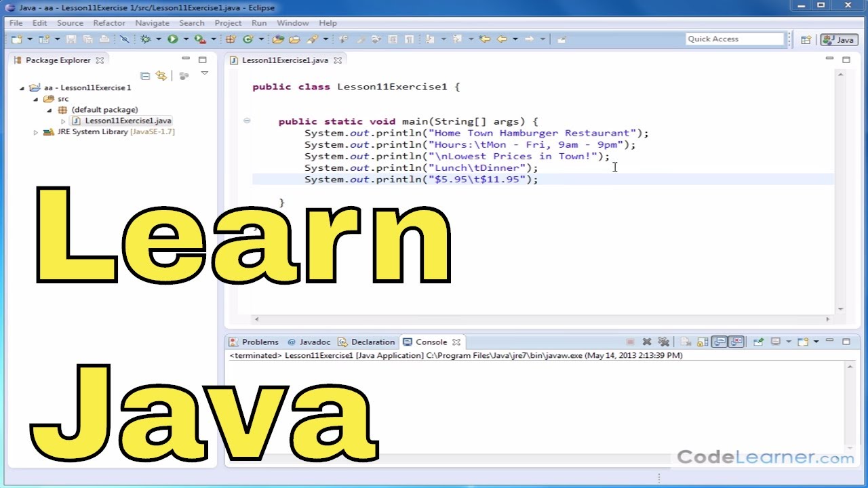
Task: Open dropdown next to Search icon
Action: 325,39
